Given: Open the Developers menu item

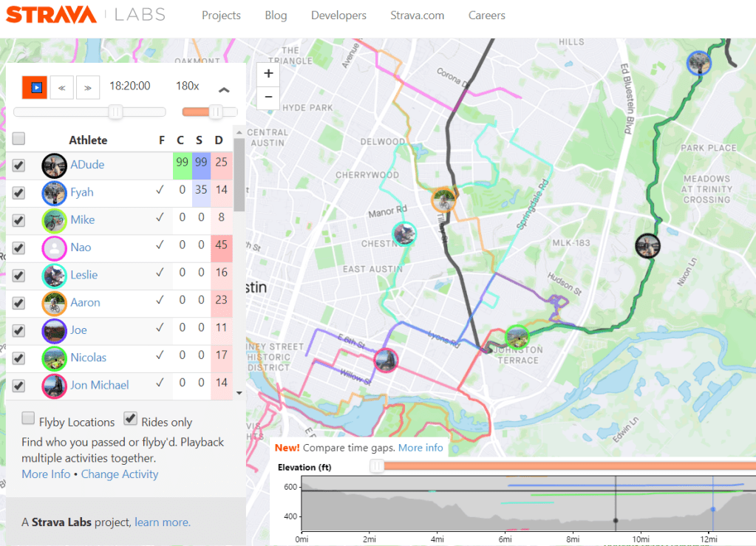Looking at the screenshot, I should tap(338, 16).
